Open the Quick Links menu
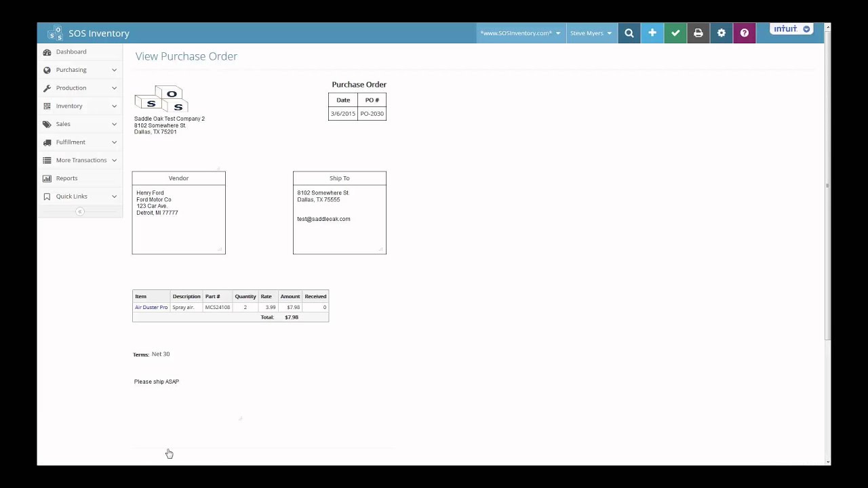 click(x=72, y=197)
